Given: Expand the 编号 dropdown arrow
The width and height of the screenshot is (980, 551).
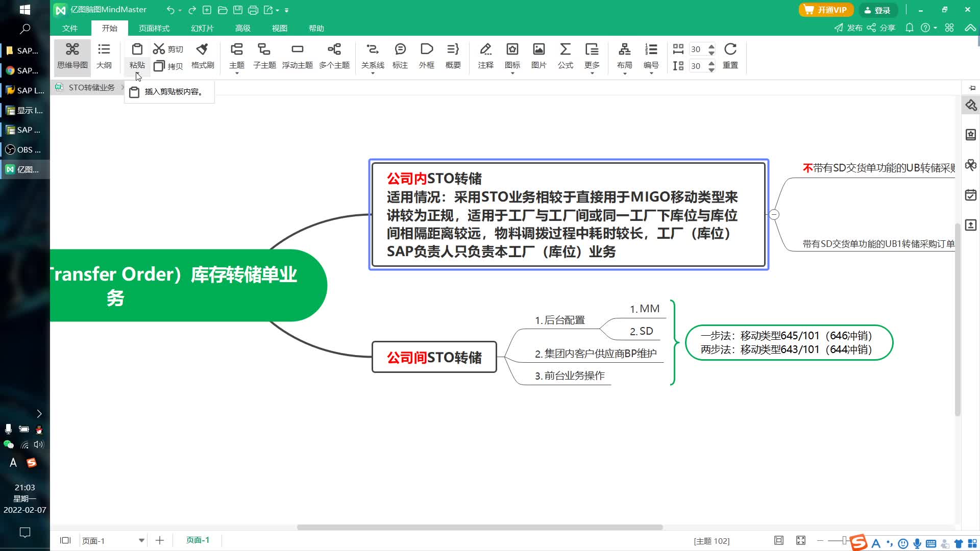Looking at the screenshot, I should point(651,74).
